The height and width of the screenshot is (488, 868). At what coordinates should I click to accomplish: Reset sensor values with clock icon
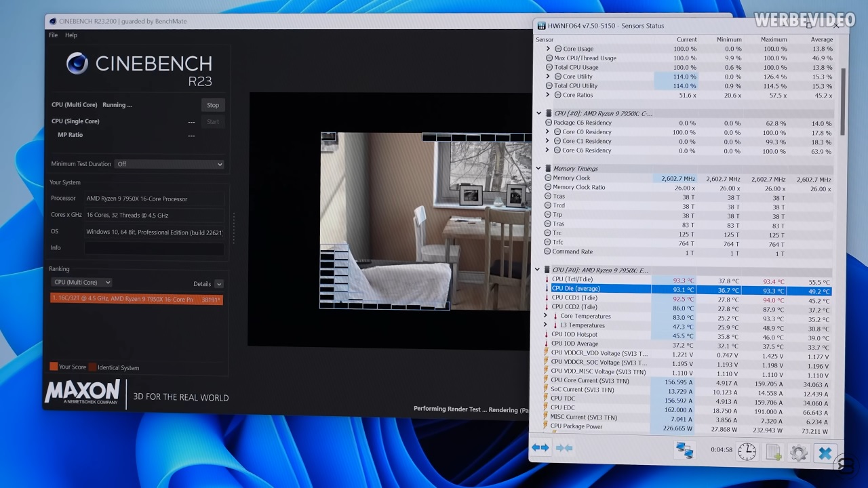(x=747, y=451)
